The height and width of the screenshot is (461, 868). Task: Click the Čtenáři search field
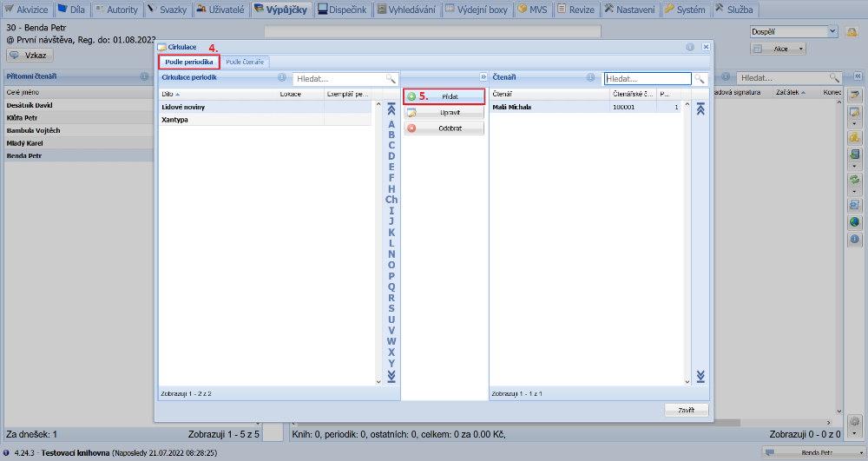pos(648,78)
